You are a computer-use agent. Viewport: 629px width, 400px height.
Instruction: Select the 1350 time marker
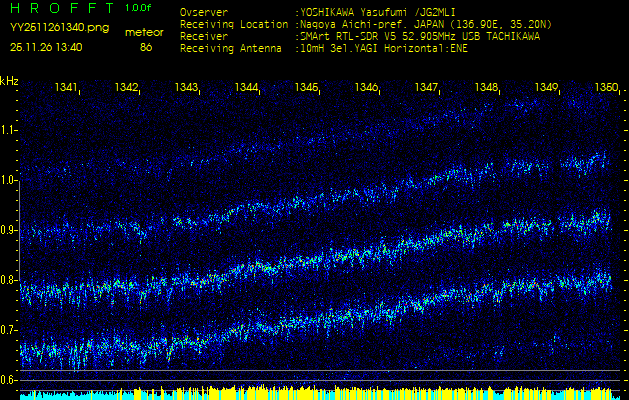tap(605, 88)
